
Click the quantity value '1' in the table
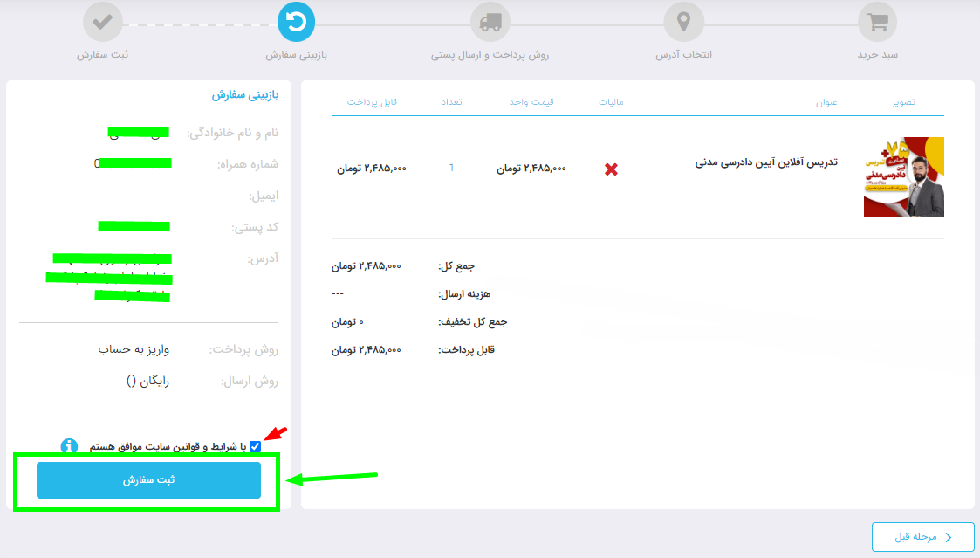451,168
